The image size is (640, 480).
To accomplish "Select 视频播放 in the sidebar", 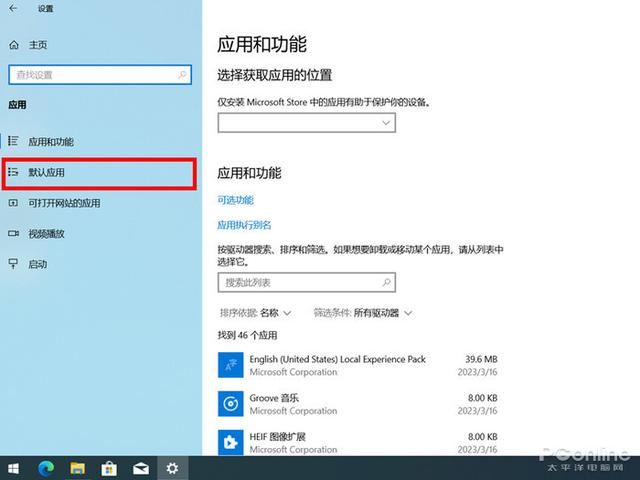I will (x=100, y=234).
